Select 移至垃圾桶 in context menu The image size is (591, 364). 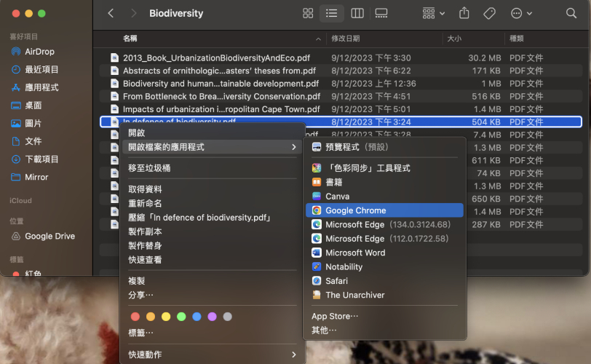(x=213, y=168)
